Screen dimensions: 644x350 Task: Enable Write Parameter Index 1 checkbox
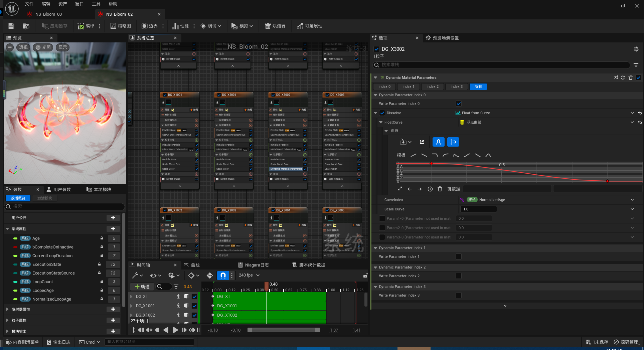tap(459, 256)
